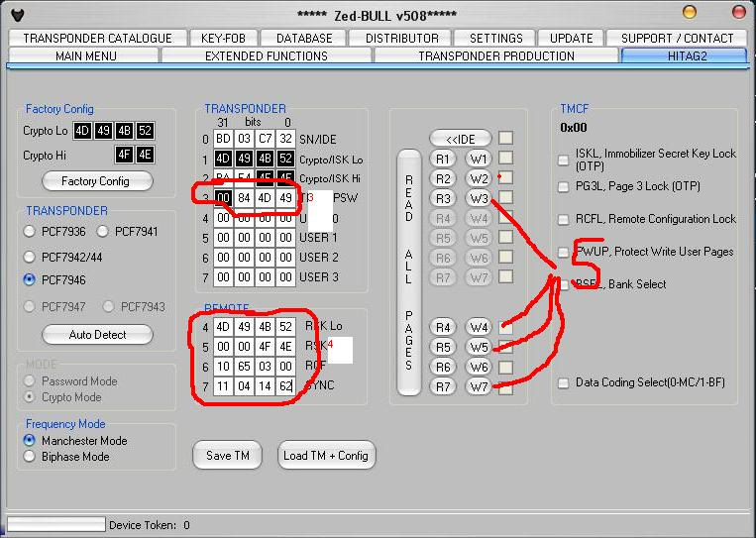This screenshot has height=538, width=756.
Task: Click the orange minimize window button
Action: (x=690, y=12)
